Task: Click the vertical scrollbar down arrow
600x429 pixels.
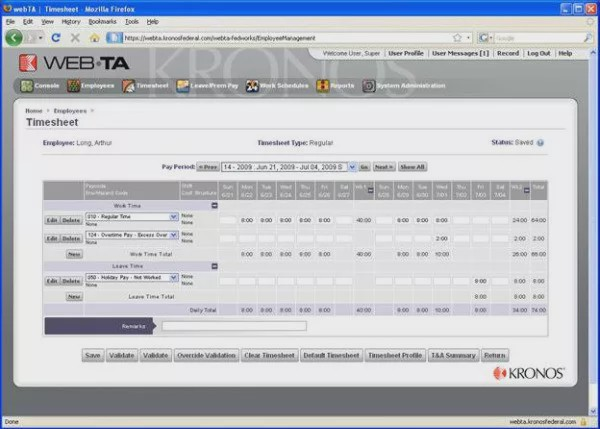Action: [593, 411]
